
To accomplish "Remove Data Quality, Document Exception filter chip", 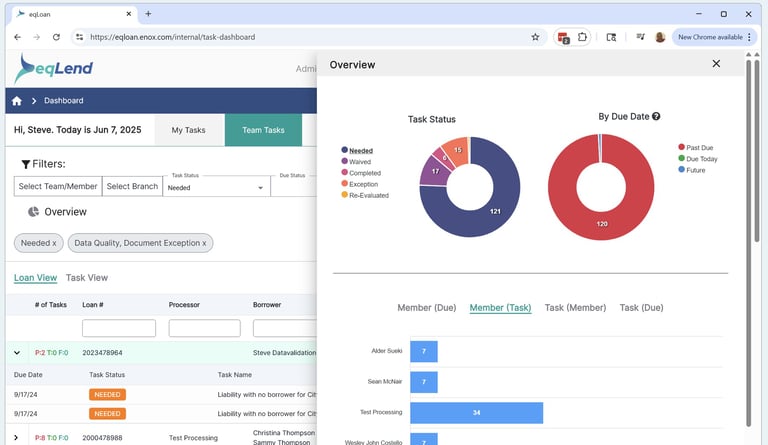I will point(204,243).
